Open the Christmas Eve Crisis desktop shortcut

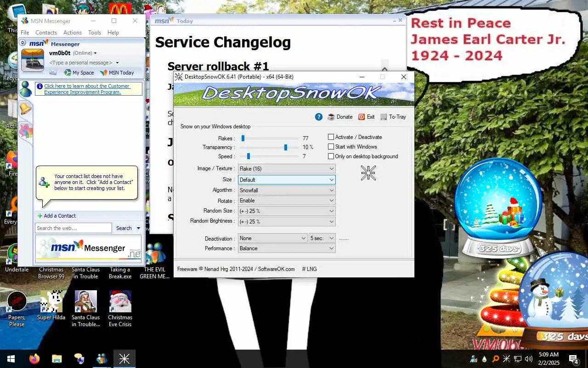point(120,308)
